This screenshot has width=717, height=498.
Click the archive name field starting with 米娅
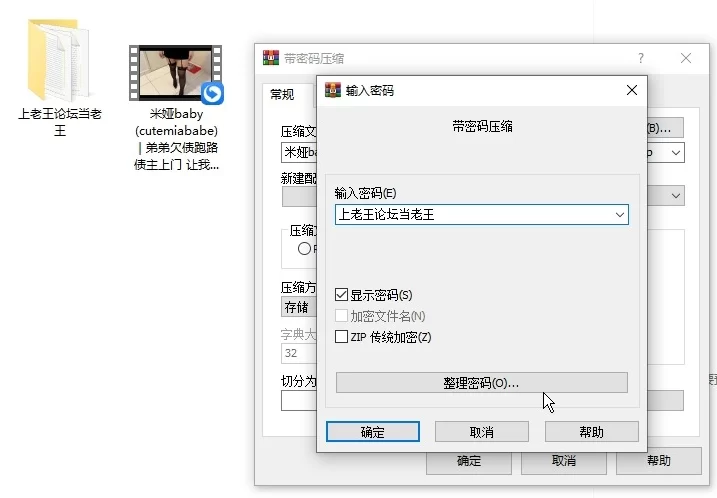[299, 153]
